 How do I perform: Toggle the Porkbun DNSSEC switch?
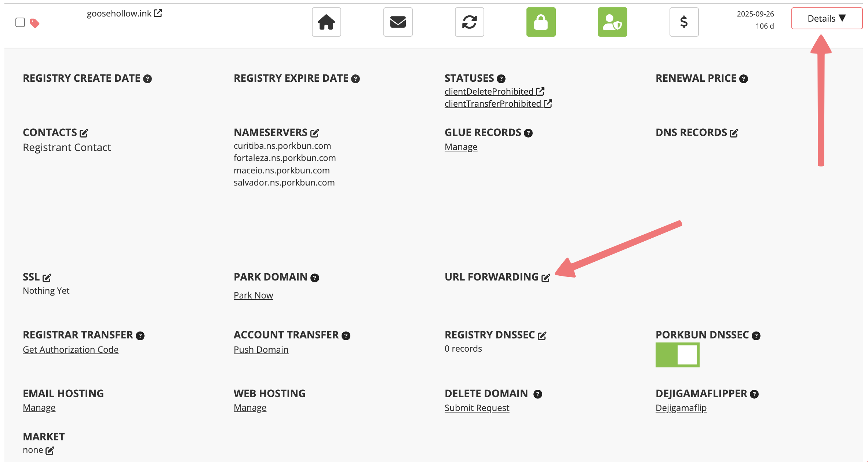coord(677,355)
